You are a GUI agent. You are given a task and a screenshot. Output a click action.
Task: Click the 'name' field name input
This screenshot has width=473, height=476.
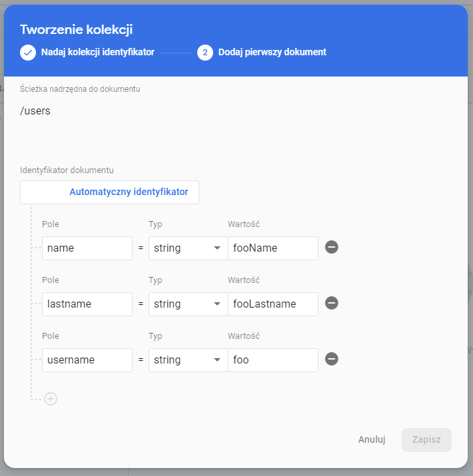click(87, 248)
